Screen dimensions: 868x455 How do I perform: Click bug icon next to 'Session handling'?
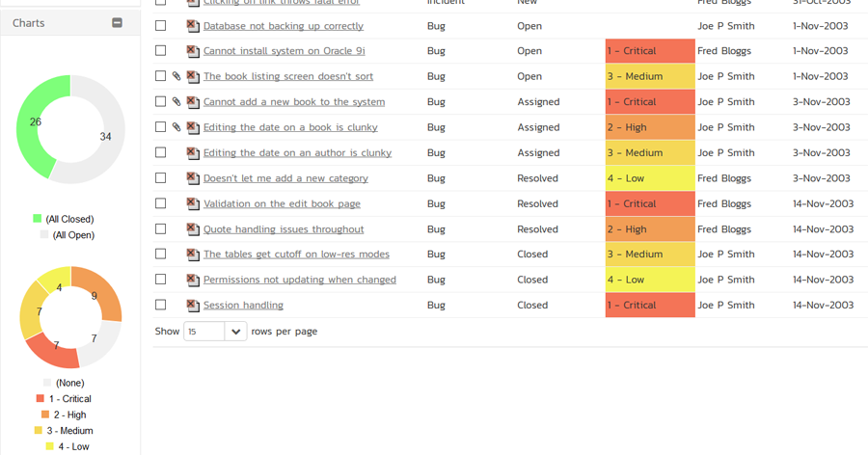[x=193, y=306]
